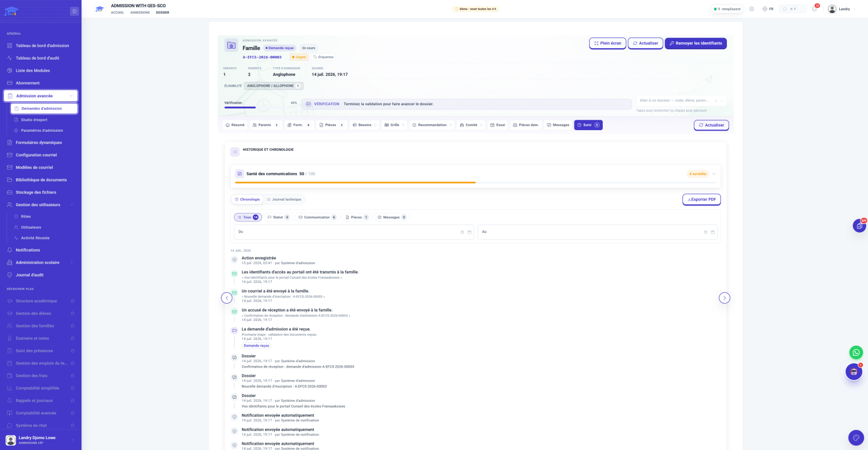This screenshot has height=450, width=868.
Task: Click Renvoyer les identifiants button
Action: (x=695, y=43)
